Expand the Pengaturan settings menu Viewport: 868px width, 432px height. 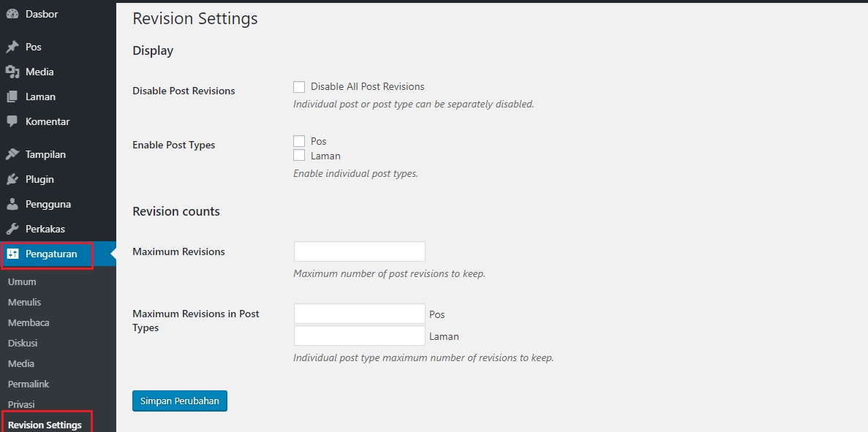pyautogui.click(x=47, y=254)
